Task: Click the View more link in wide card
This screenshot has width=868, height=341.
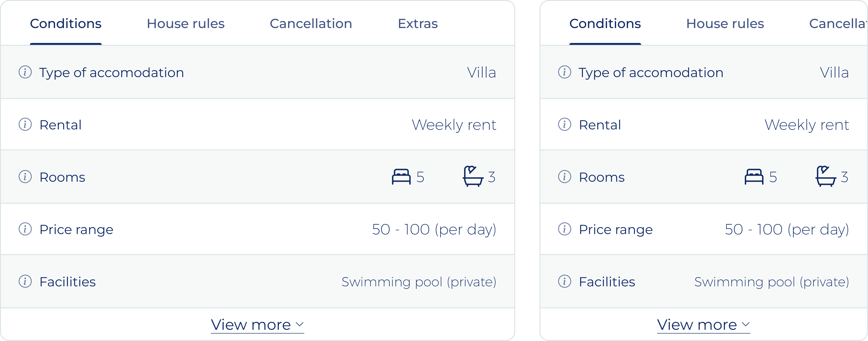Action: point(251,325)
